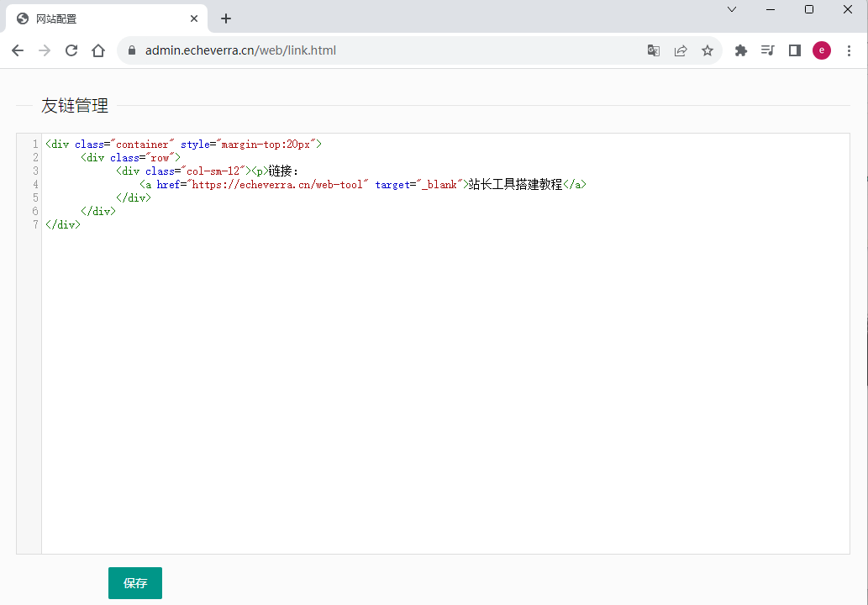Click the 友链管理 heading
868x605 pixels.
[75, 105]
